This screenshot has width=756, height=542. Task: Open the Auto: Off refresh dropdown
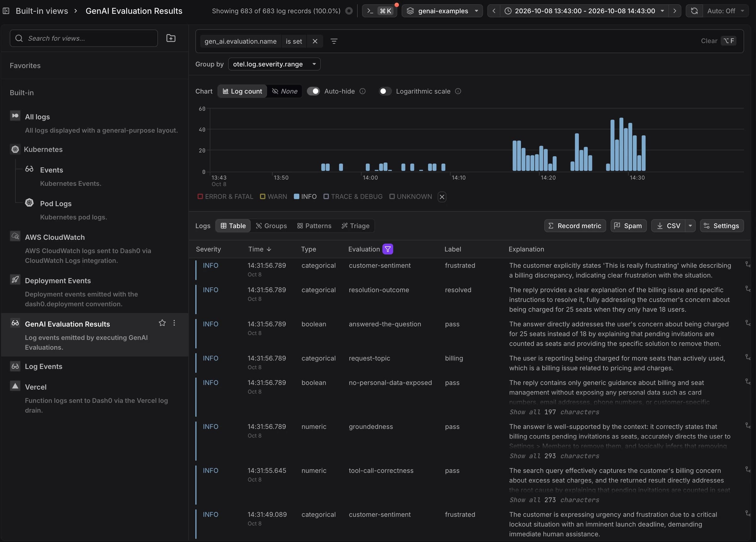pyautogui.click(x=725, y=11)
